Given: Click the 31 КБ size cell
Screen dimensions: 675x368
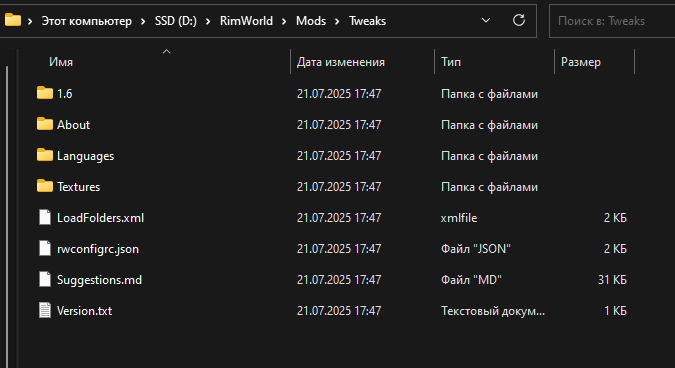Looking at the screenshot, I should [612, 280].
